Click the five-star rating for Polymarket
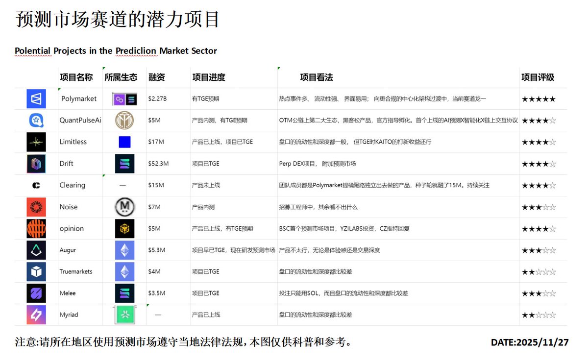This screenshot has width=588, height=364. pyautogui.click(x=539, y=99)
